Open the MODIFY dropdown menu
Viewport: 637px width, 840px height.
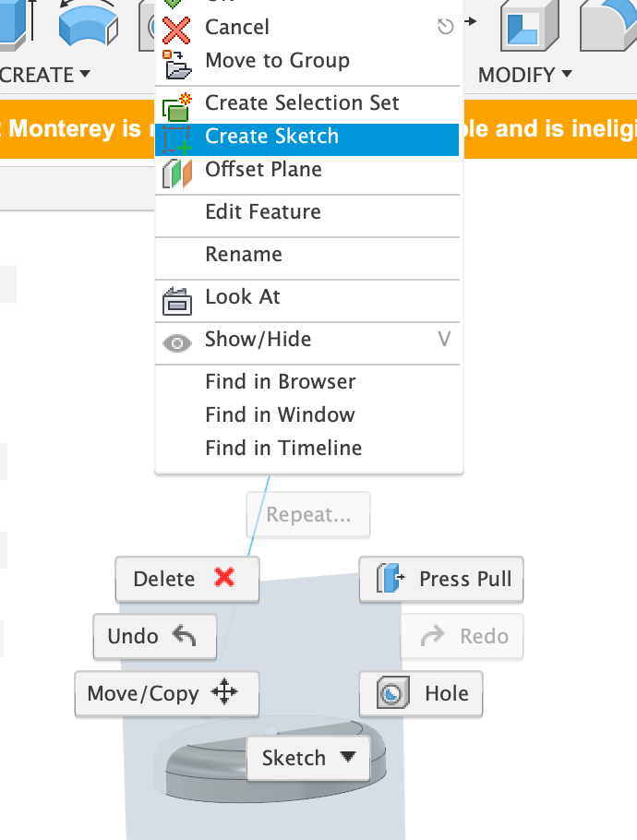[525, 75]
